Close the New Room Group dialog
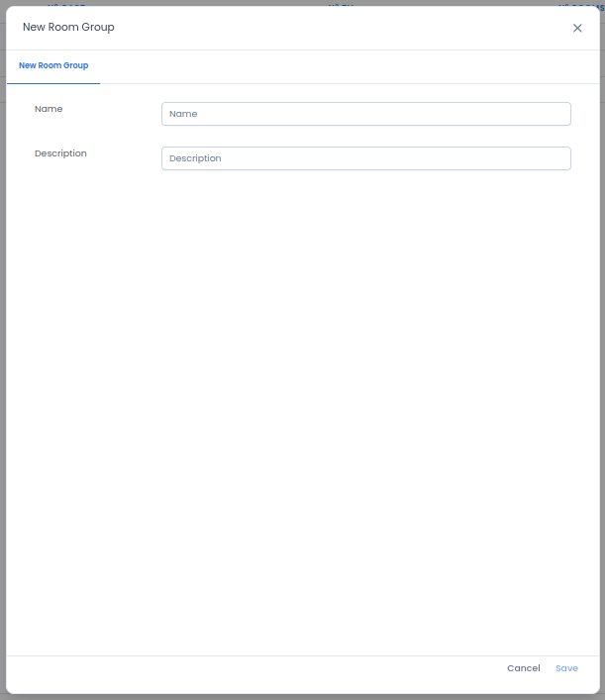The width and height of the screenshot is (605, 700). click(577, 28)
